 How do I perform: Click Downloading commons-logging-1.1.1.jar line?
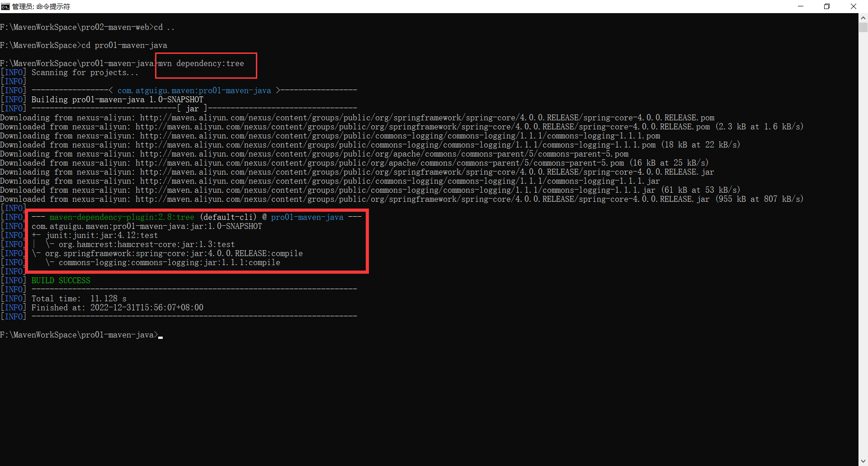coord(330,181)
